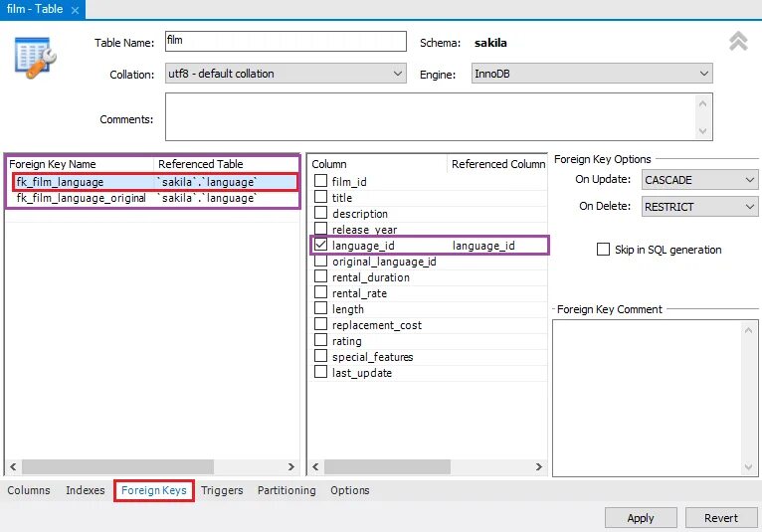Click left arrow of foreign key list scrollbar
The height and width of the screenshot is (532, 762).
13,467
